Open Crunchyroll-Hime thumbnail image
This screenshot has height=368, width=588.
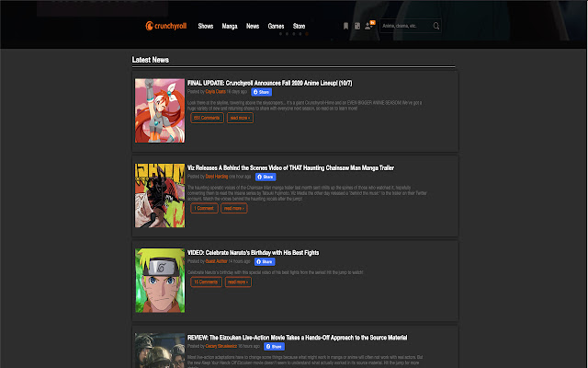(x=160, y=110)
